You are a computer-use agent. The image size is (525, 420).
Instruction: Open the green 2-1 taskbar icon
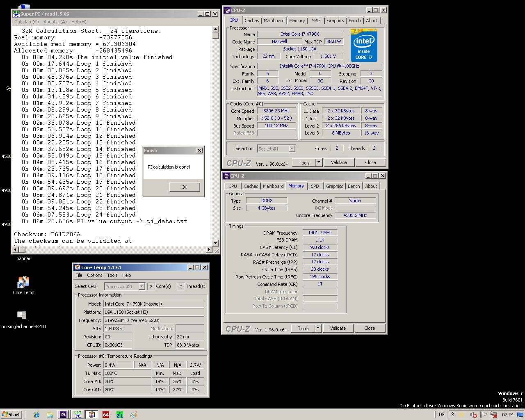click(119, 415)
